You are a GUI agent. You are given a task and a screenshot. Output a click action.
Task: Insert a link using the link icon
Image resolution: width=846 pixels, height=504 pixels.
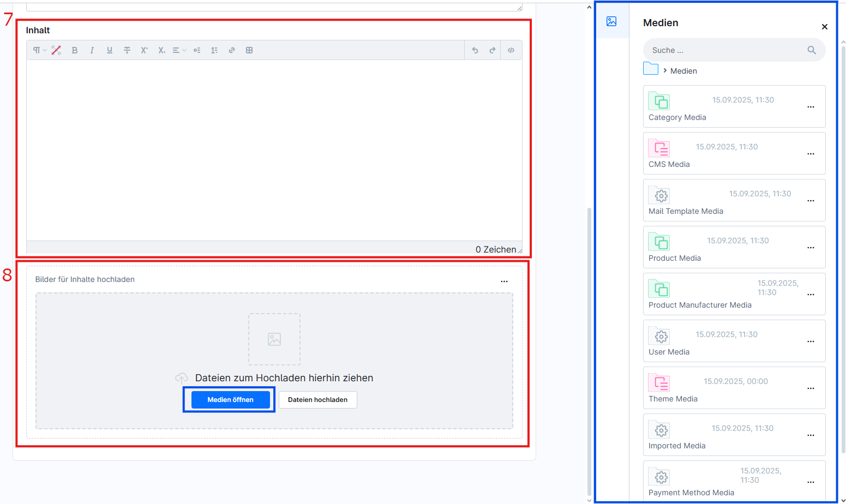(x=232, y=50)
